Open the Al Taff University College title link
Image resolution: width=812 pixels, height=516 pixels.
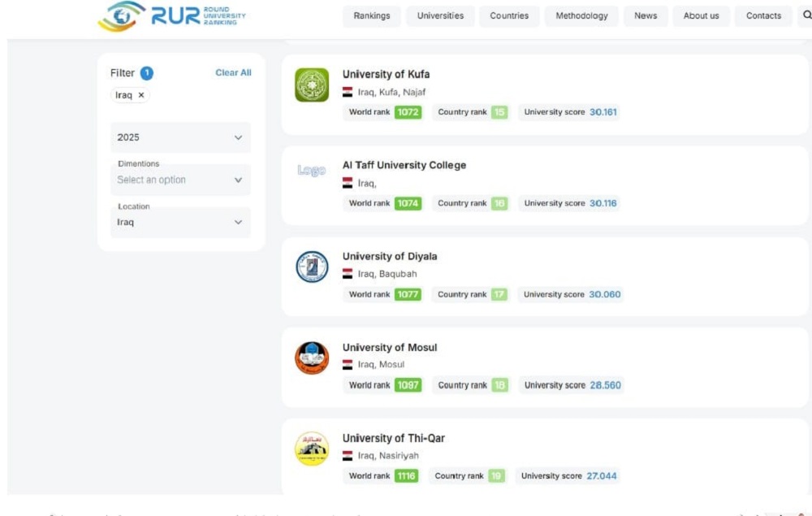pos(404,165)
